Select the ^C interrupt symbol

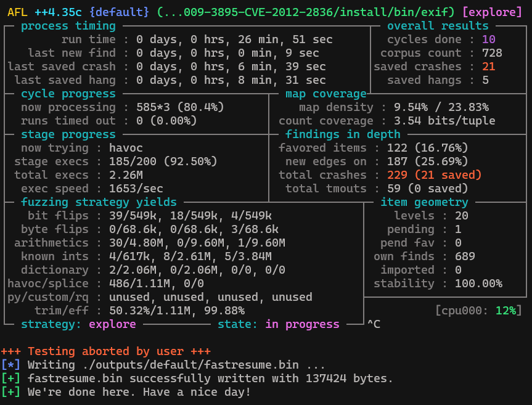click(x=374, y=324)
